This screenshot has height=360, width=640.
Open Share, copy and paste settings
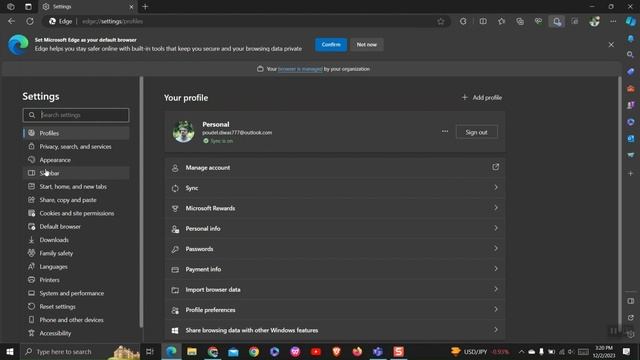click(x=76, y=200)
